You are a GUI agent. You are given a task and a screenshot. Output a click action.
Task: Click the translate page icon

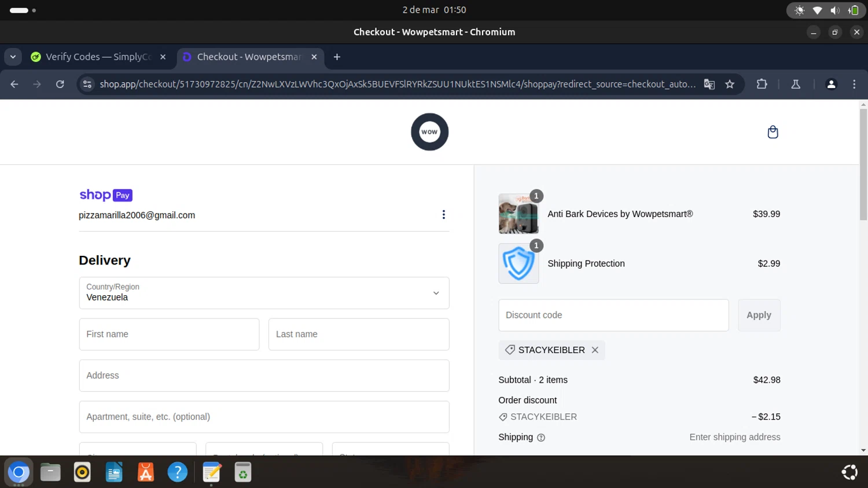pos(709,85)
